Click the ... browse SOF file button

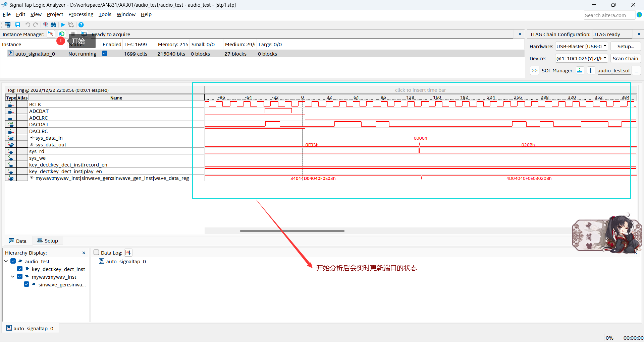(636, 70)
